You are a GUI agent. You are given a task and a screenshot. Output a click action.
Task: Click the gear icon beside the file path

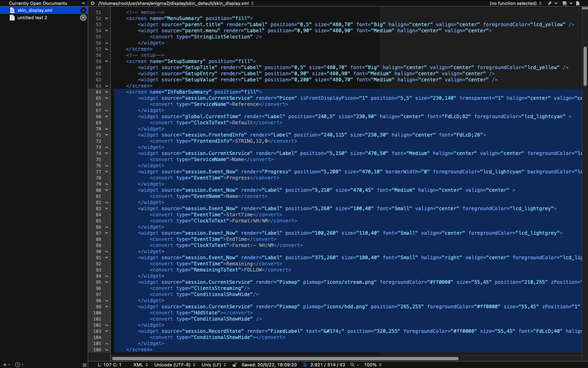pos(93,3)
